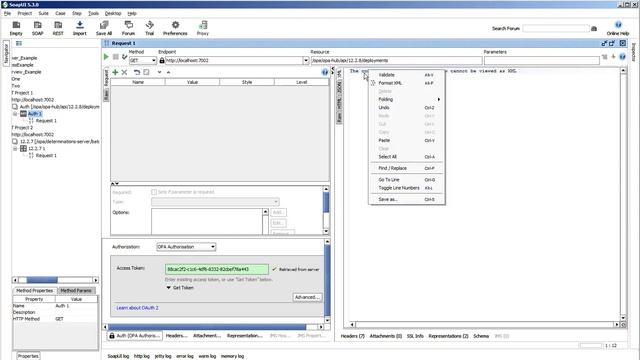Screen dimensions: 640x360
Task: Open the Representations (2) response tab
Action: point(448,336)
